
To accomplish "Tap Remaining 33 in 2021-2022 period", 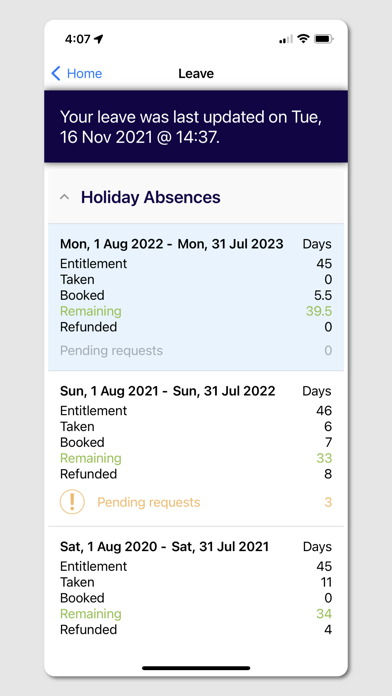I will (x=196, y=458).
